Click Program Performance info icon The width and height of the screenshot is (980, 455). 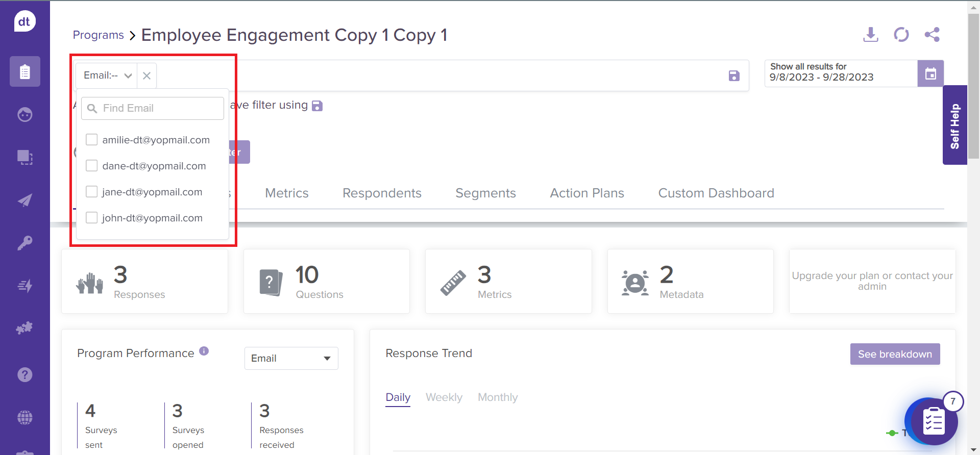click(x=204, y=351)
